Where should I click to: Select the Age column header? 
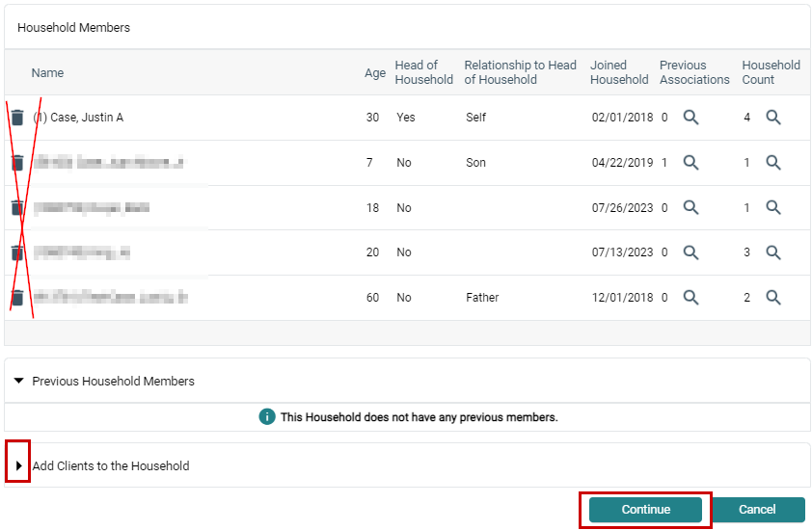click(375, 73)
